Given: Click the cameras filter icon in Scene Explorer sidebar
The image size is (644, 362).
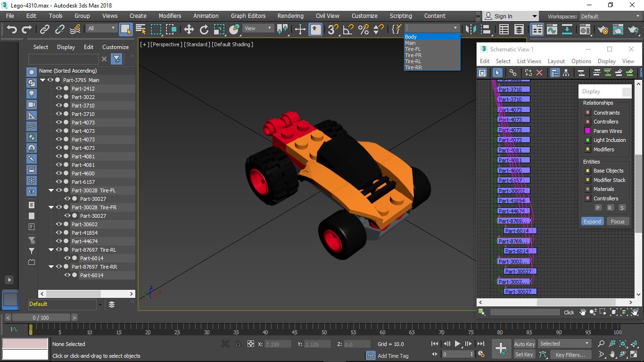Looking at the screenshot, I should pyautogui.click(x=31, y=104).
